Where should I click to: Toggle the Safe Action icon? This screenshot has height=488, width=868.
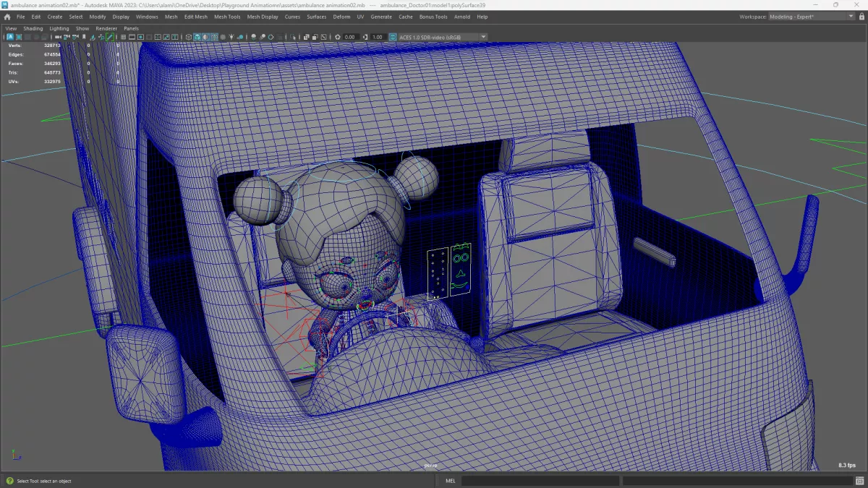click(x=166, y=37)
